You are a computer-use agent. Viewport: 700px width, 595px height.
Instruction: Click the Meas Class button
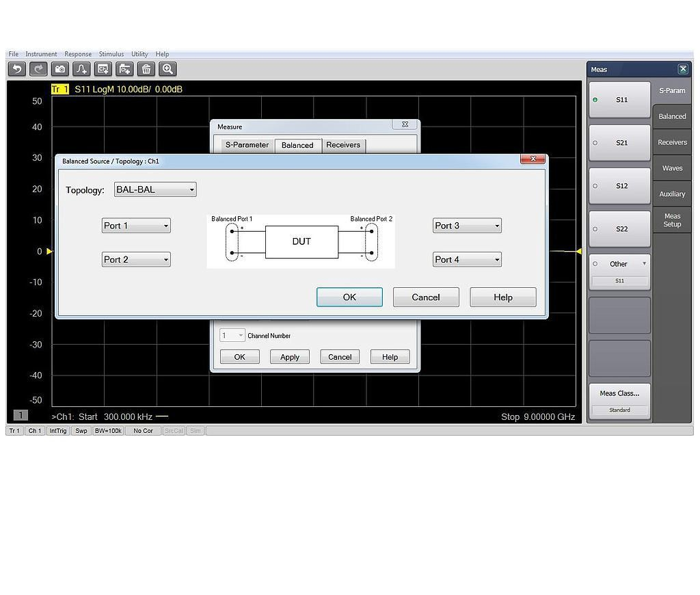pyautogui.click(x=619, y=393)
